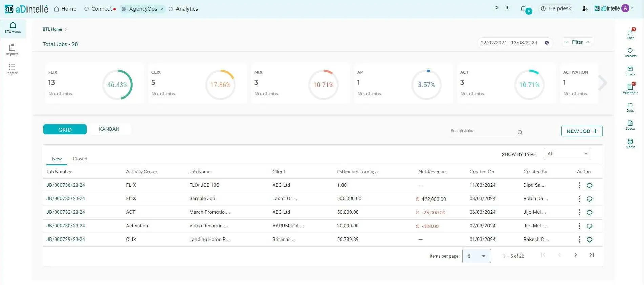Click net revenue 462,000.00 info icon
The width and height of the screenshot is (644, 285).
pyautogui.click(x=418, y=199)
